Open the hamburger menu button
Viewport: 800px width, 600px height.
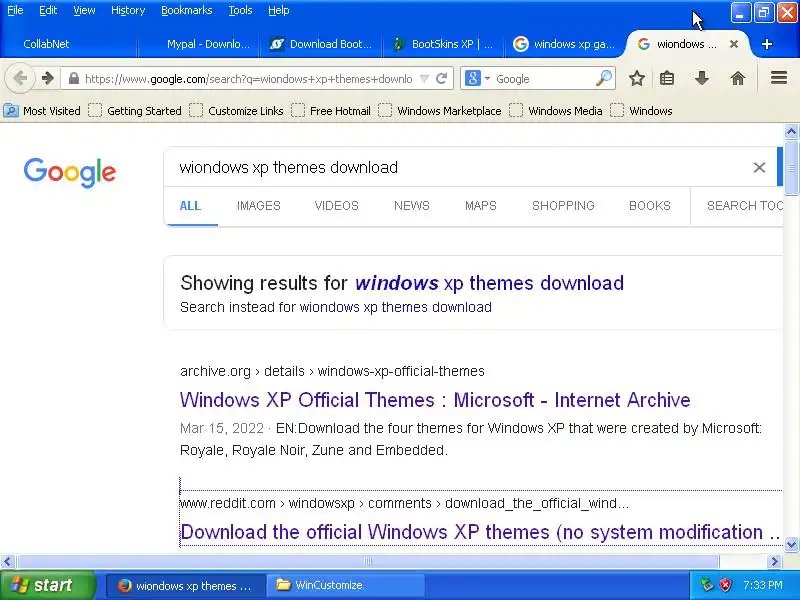[779, 78]
